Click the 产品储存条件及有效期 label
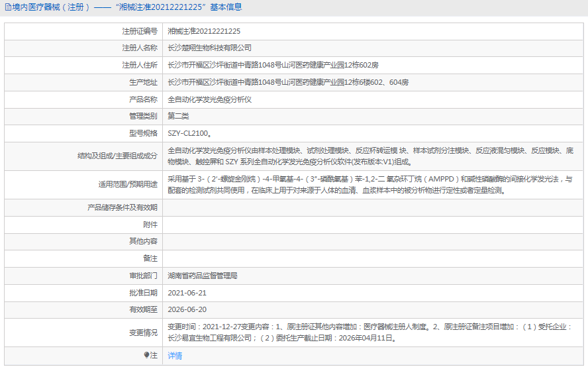 (x=122, y=207)
